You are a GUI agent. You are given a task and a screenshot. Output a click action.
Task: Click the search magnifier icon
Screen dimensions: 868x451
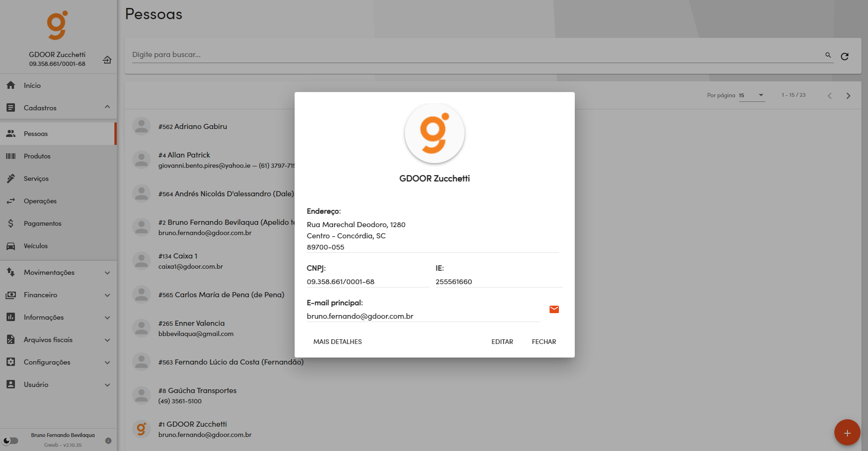[828, 55]
